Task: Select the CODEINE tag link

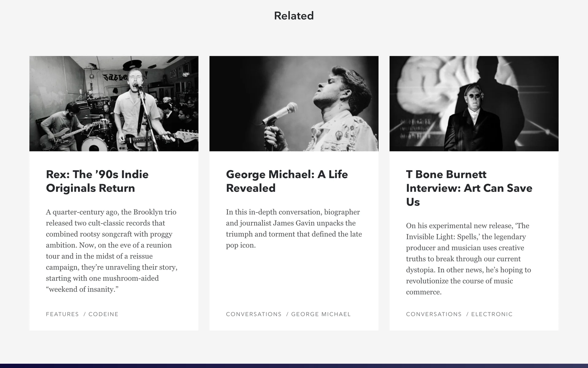Action: 103,314
